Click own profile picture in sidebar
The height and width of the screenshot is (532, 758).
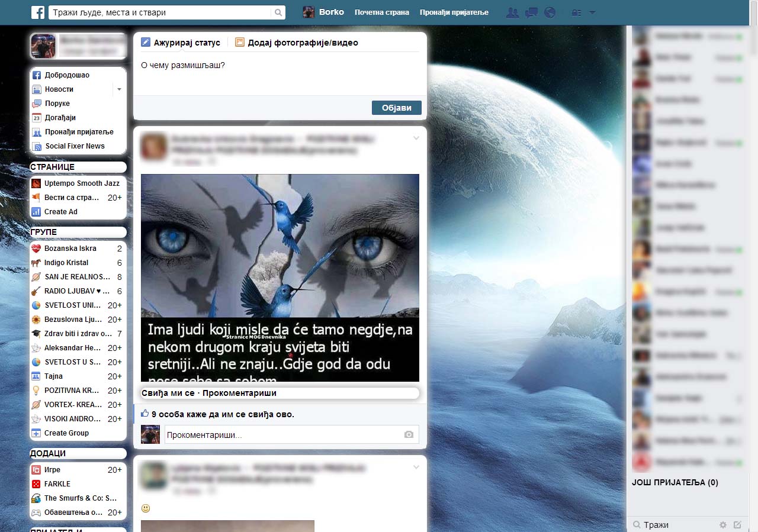[x=43, y=46]
